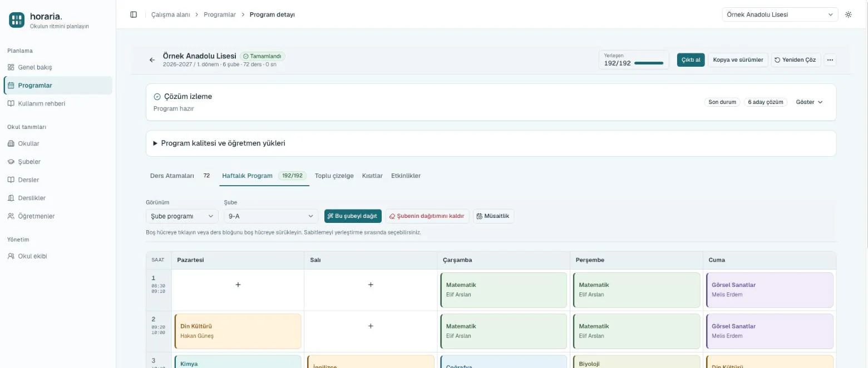Screen dimensions: 868x368
Task: Open the three-dot more options menu
Action: point(830,60)
